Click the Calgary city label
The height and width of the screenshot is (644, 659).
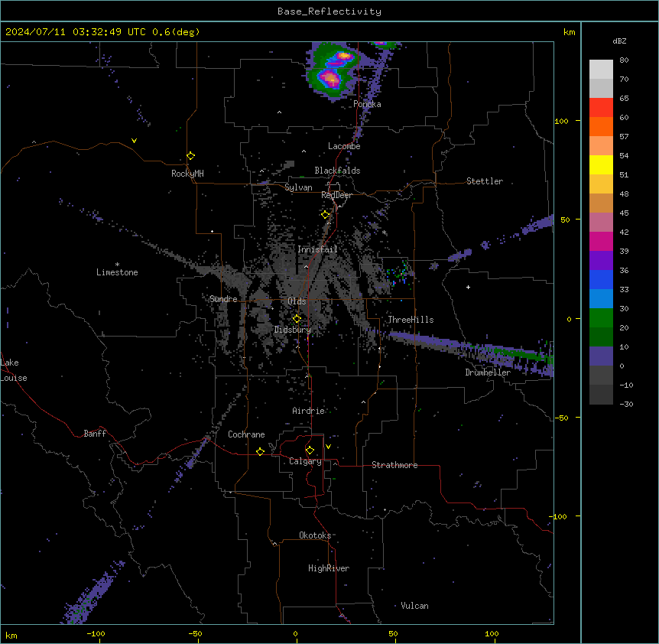pyautogui.click(x=305, y=461)
